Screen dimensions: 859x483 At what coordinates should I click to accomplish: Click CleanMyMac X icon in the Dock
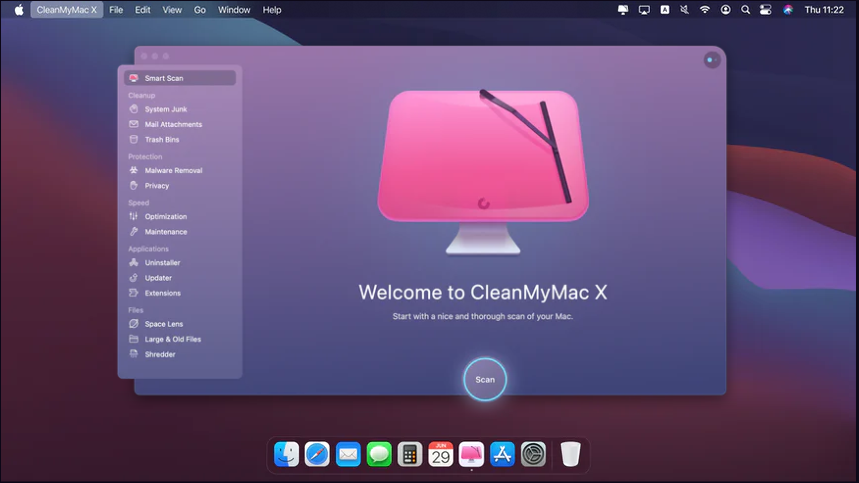(x=472, y=454)
